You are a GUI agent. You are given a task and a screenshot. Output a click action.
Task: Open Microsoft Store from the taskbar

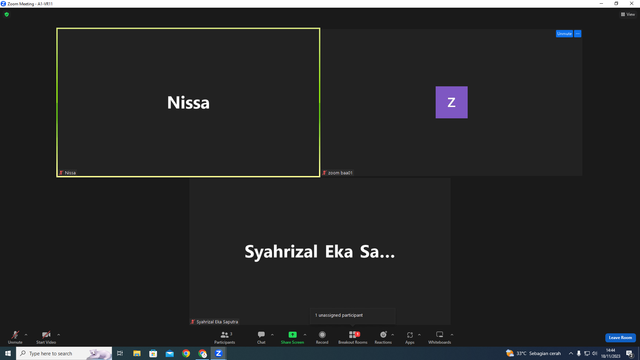tap(153, 353)
